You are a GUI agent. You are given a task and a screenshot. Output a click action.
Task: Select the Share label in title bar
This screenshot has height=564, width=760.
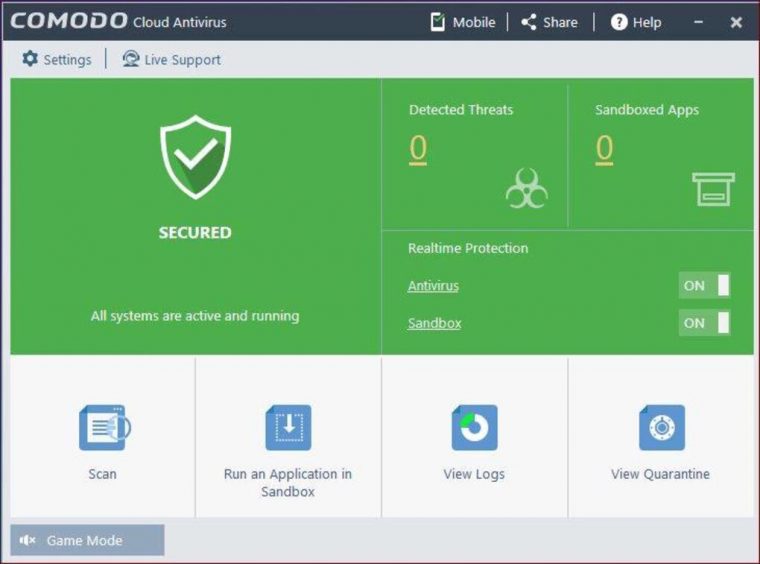pos(560,22)
